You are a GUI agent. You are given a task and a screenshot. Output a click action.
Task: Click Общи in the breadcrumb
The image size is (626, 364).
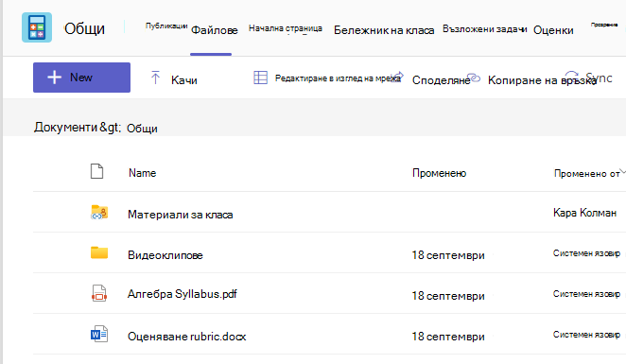coord(142,129)
